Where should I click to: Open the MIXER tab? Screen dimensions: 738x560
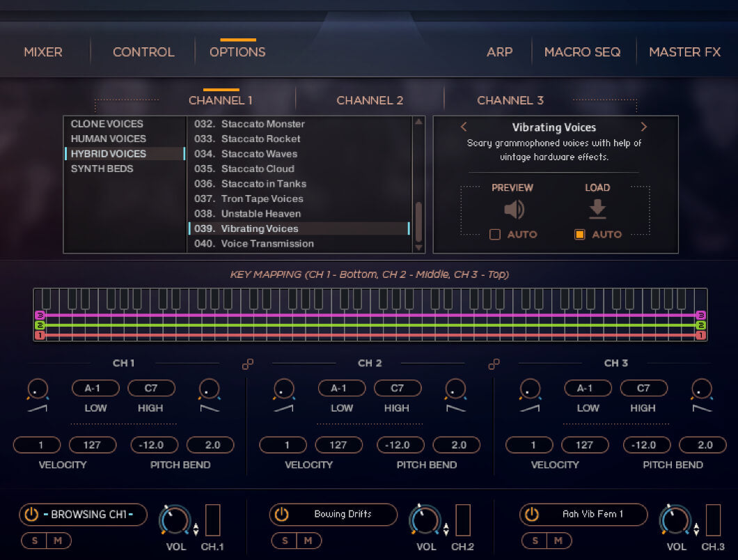point(43,52)
